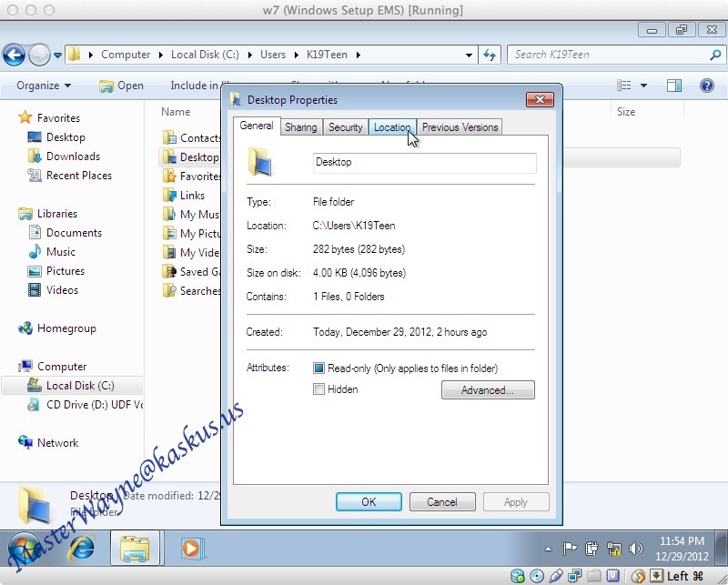The image size is (728, 585).
Task: Toggle the Read-only attribute checkbox
Action: [318, 368]
